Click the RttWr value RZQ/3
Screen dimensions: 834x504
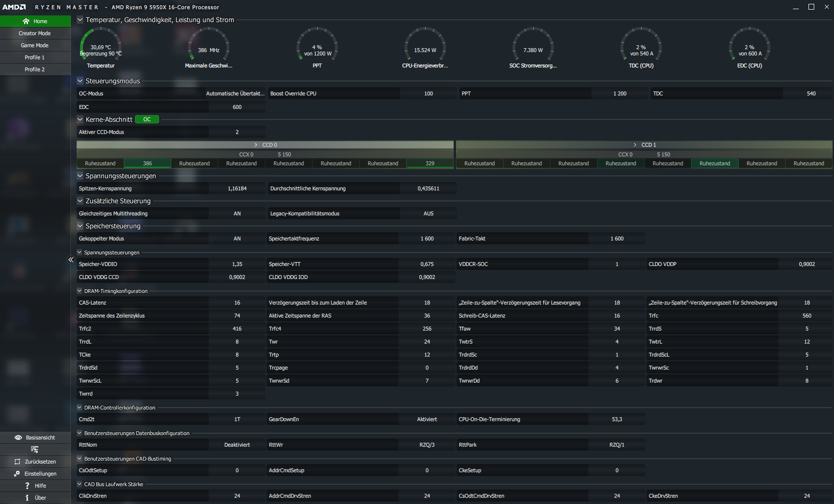(427, 445)
